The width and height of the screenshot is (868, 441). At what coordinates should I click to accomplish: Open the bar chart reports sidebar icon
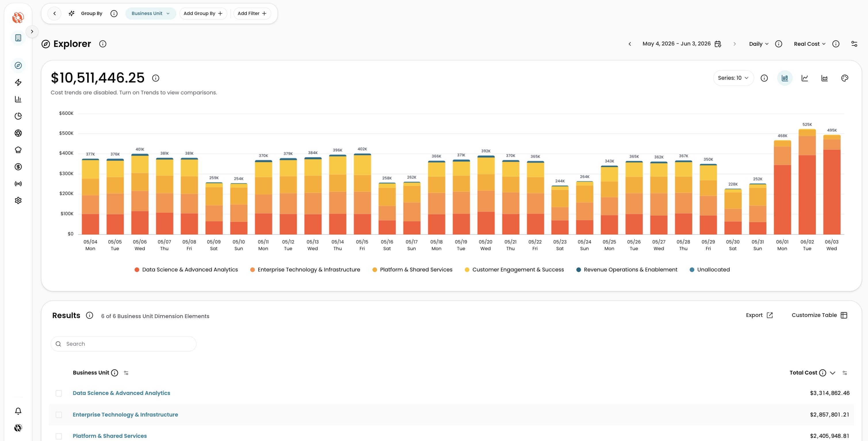click(x=18, y=99)
